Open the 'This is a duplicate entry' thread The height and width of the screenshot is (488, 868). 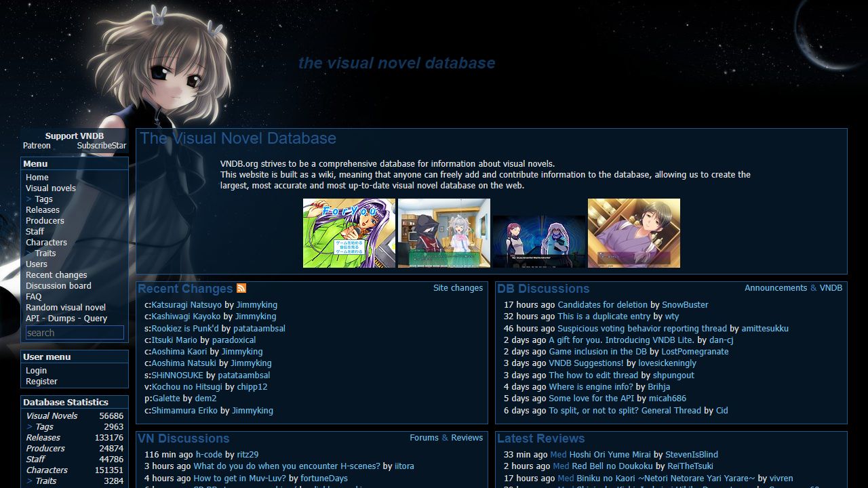pyautogui.click(x=604, y=317)
